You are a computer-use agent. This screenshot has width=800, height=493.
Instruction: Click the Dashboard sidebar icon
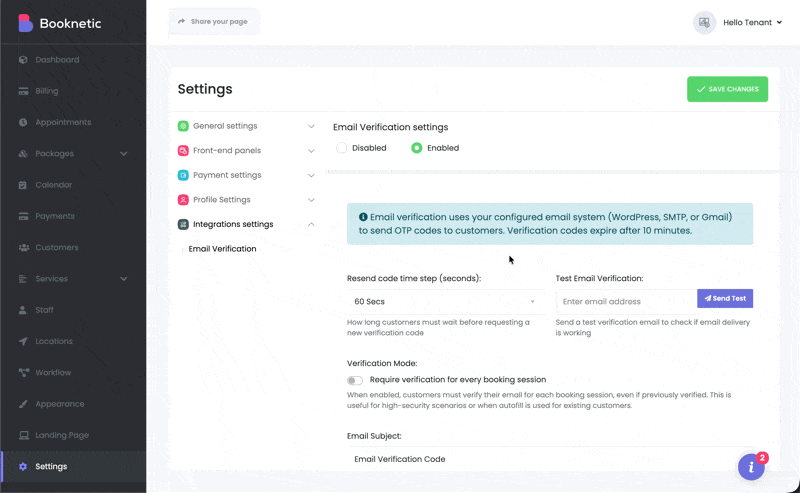[x=23, y=60]
